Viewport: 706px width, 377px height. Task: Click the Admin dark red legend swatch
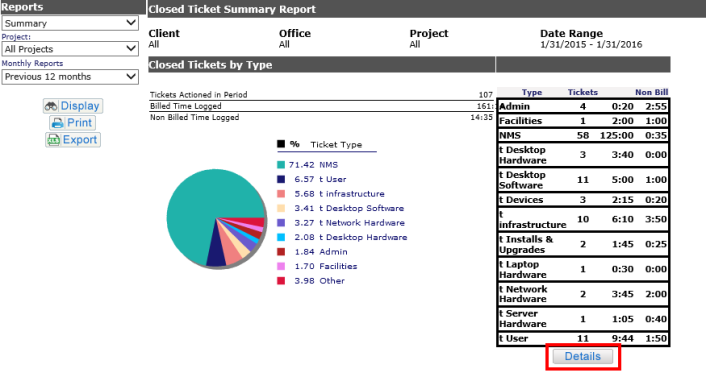281,252
